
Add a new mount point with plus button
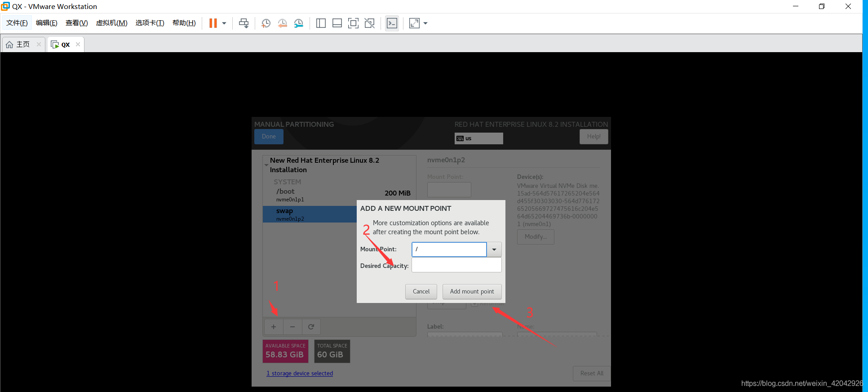pos(274,327)
